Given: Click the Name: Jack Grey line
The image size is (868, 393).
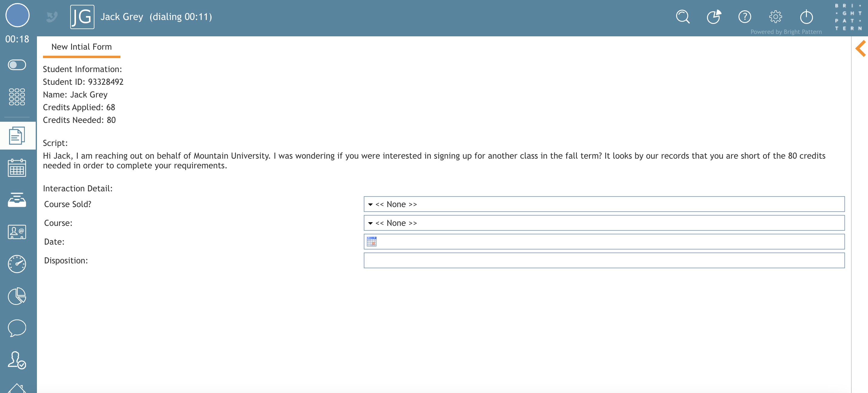Looking at the screenshot, I should pyautogui.click(x=75, y=95).
